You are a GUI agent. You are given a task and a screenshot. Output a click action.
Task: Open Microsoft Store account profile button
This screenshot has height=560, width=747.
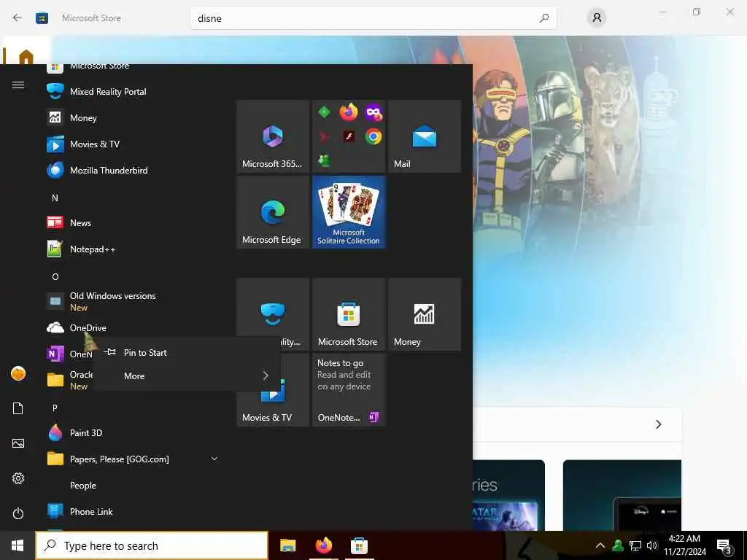click(x=597, y=18)
